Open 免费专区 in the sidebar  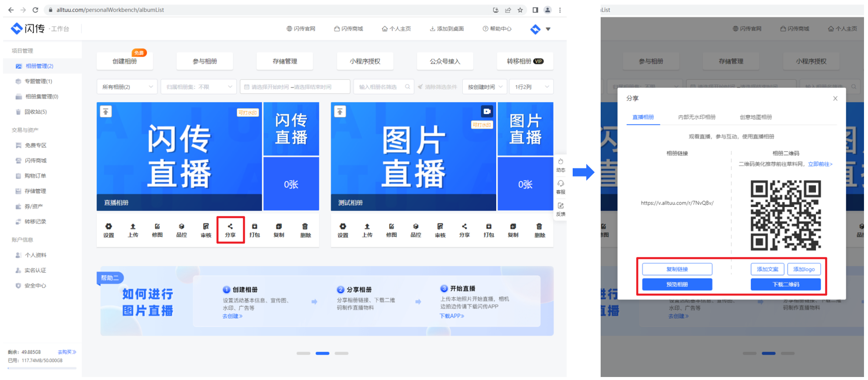tap(35, 145)
